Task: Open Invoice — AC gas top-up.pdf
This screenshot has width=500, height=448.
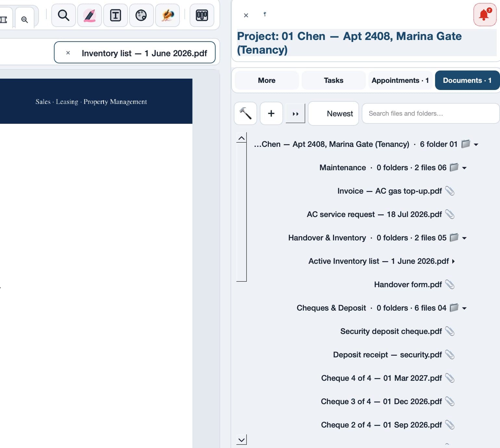Action: tap(390, 191)
